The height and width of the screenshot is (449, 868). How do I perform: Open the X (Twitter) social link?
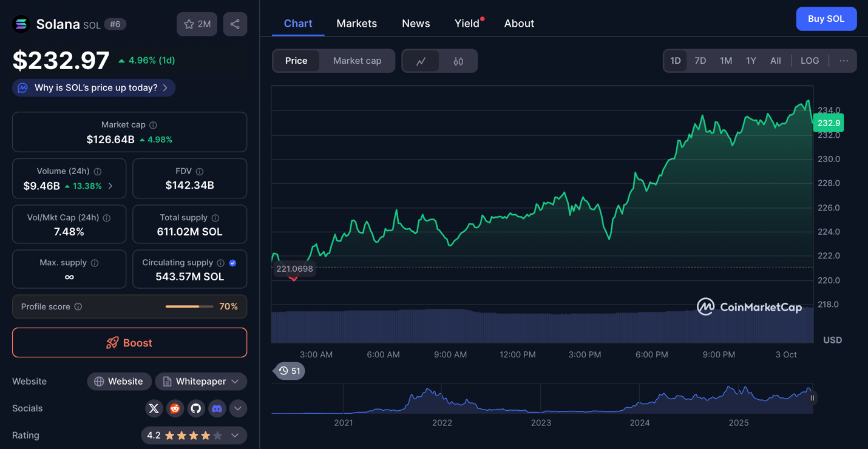154,408
